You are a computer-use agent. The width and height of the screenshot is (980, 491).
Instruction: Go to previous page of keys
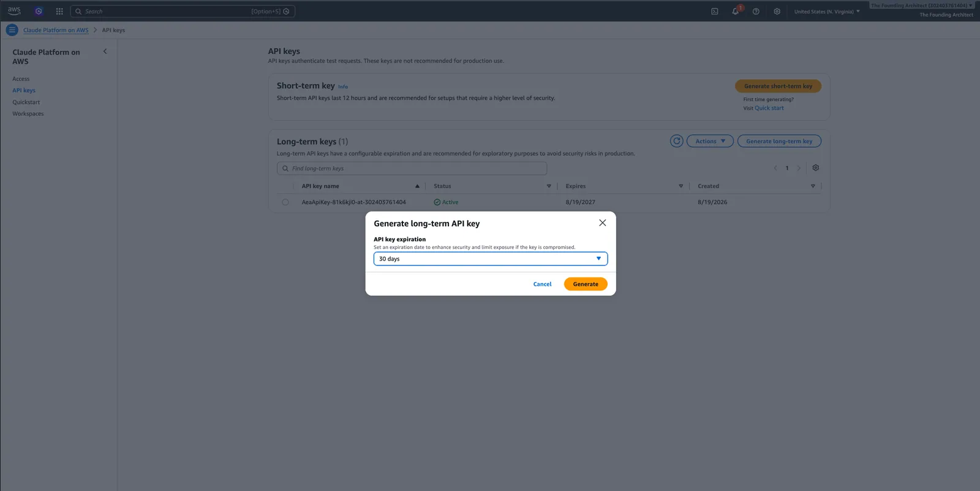point(775,168)
